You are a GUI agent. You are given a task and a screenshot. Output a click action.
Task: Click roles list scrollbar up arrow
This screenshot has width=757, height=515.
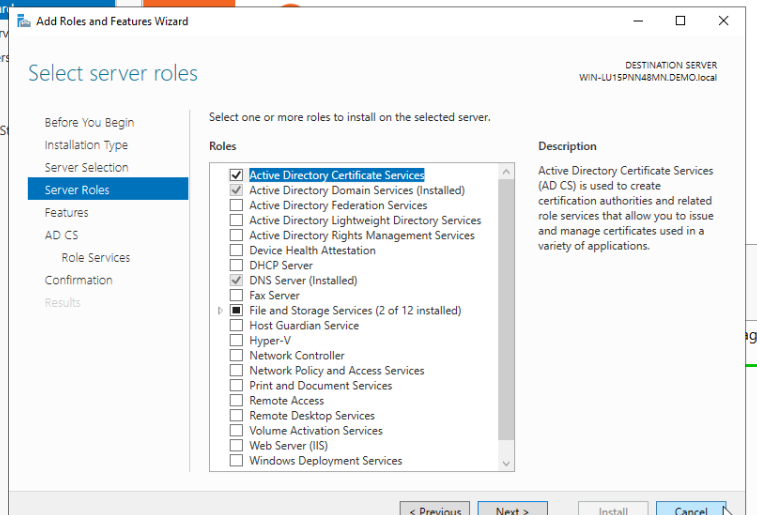[506, 171]
